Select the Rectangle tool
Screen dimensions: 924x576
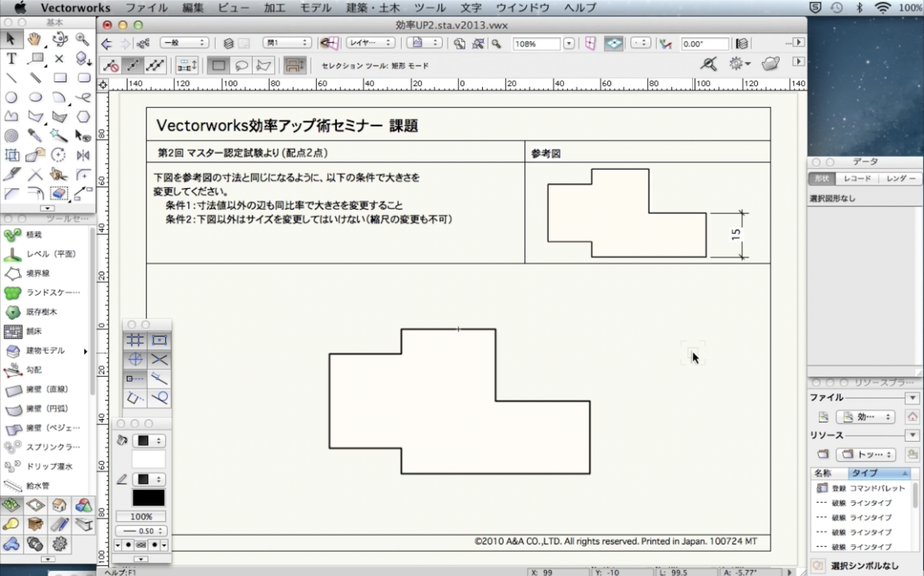pos(59,78)
